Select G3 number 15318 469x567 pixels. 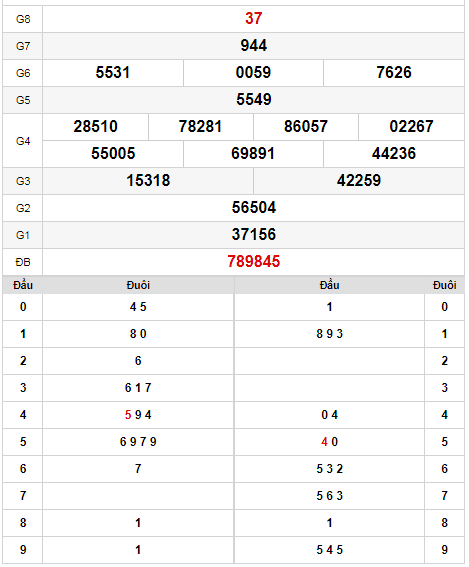click(x=148, y=180)
